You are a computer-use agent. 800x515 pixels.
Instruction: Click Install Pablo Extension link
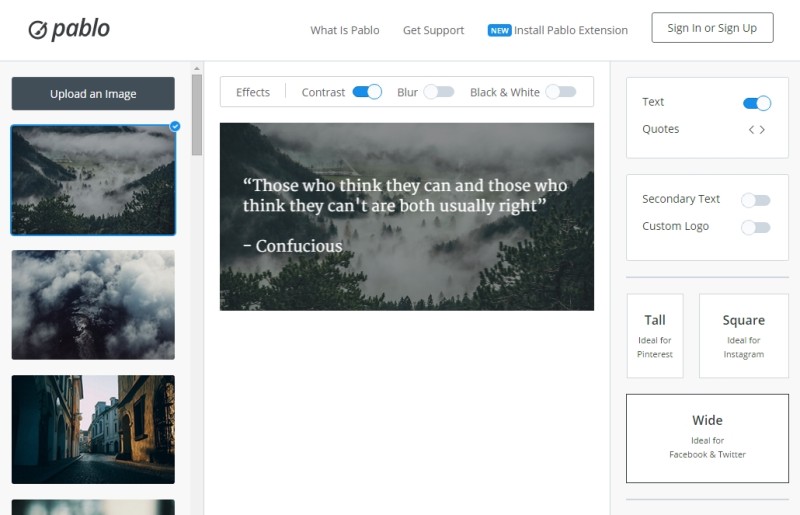571,30
